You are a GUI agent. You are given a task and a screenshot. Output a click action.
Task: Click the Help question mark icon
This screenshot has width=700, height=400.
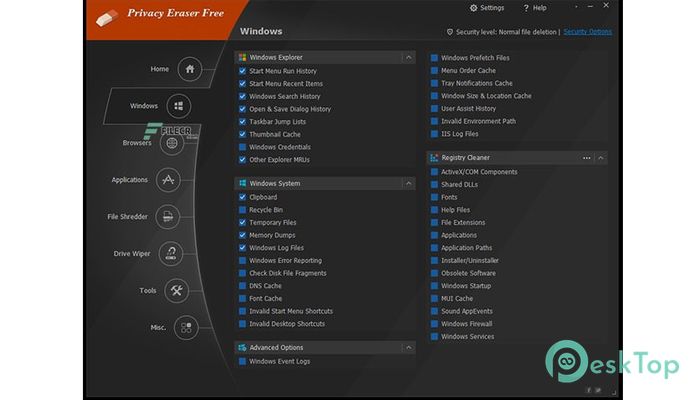pyautogui.click(x=526, y=8)
